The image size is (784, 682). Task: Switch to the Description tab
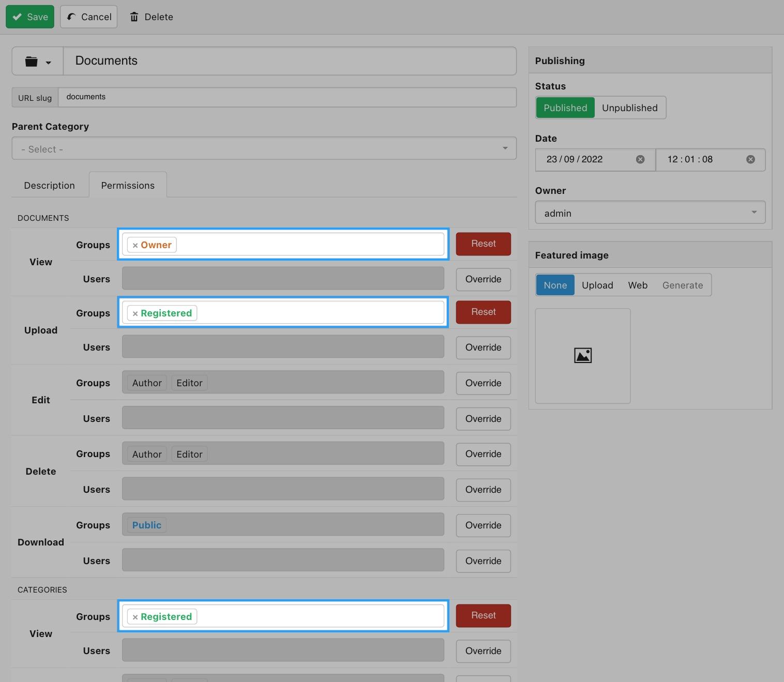point(49,186)
